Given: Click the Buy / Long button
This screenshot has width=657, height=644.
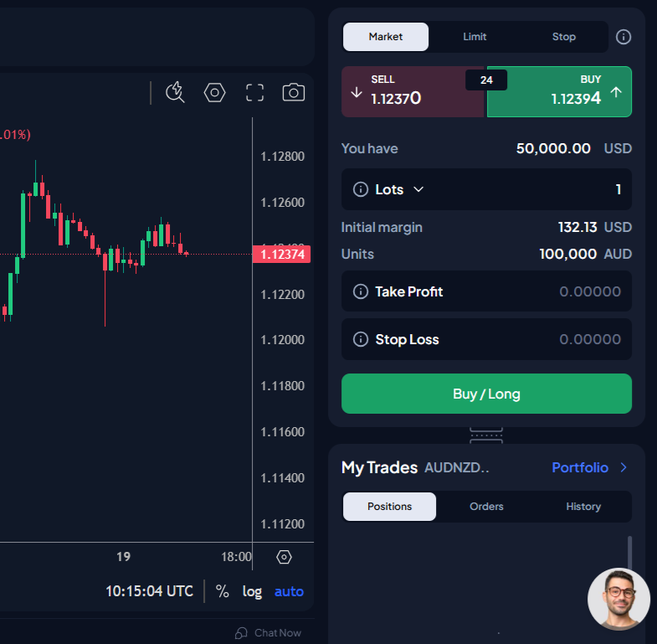Looking at the screenshot, I should (486, 394).
